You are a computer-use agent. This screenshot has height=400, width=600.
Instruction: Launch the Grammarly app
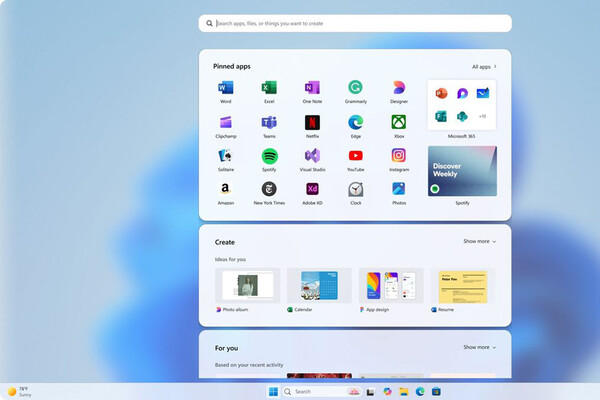pos(355,89)
